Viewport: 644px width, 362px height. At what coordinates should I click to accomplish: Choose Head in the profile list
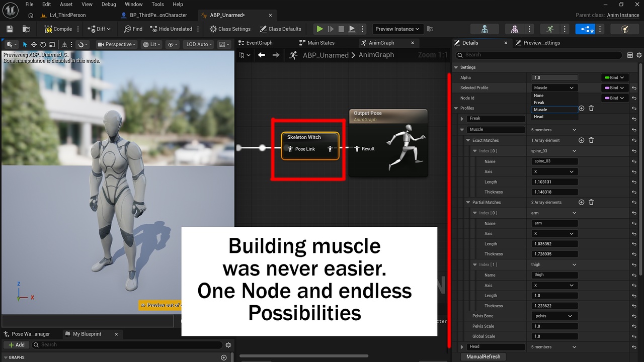coord(554,117)
